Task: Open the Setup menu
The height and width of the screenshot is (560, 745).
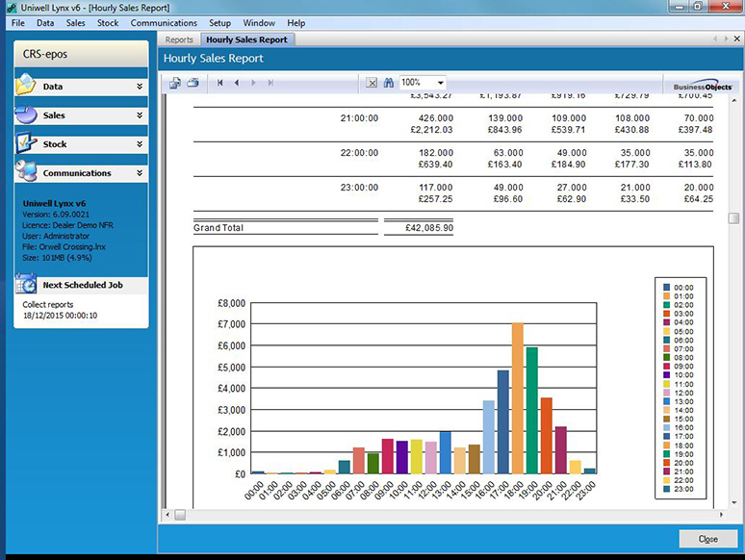Action: tap(219, 22)
